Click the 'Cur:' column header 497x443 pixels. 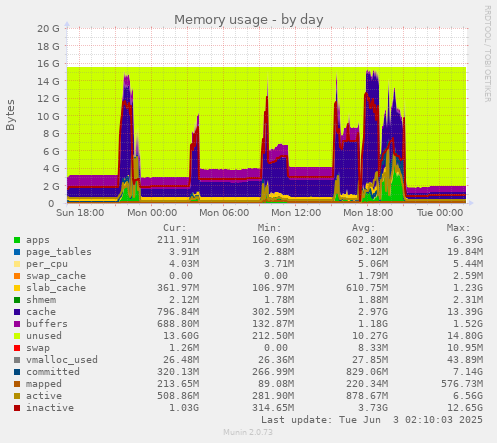(175, 228)
